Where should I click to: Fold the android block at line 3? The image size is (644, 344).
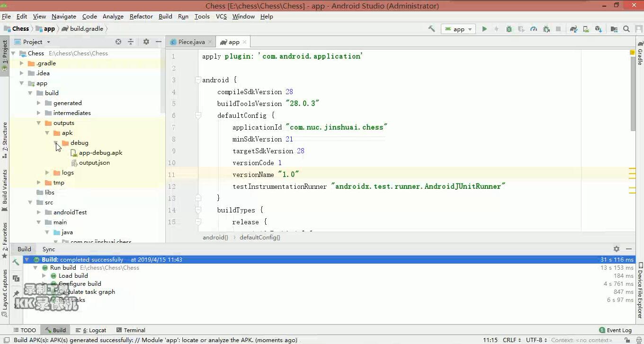198,80
